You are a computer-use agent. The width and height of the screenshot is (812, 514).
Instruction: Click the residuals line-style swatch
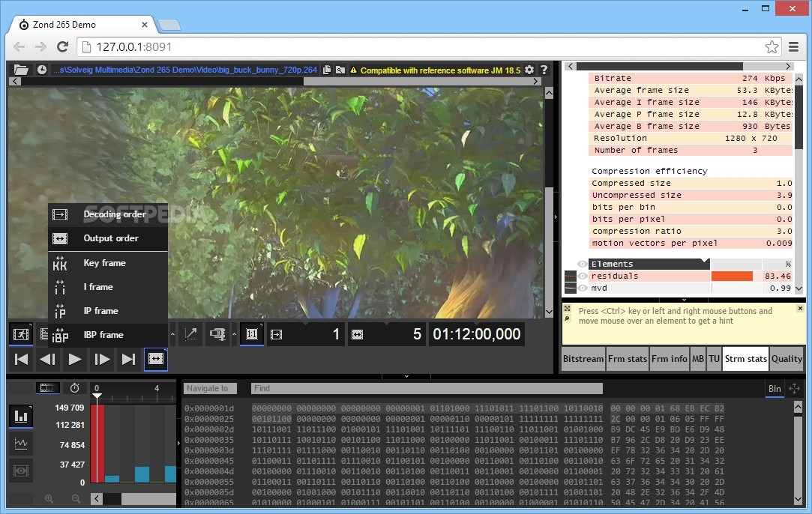570,276
